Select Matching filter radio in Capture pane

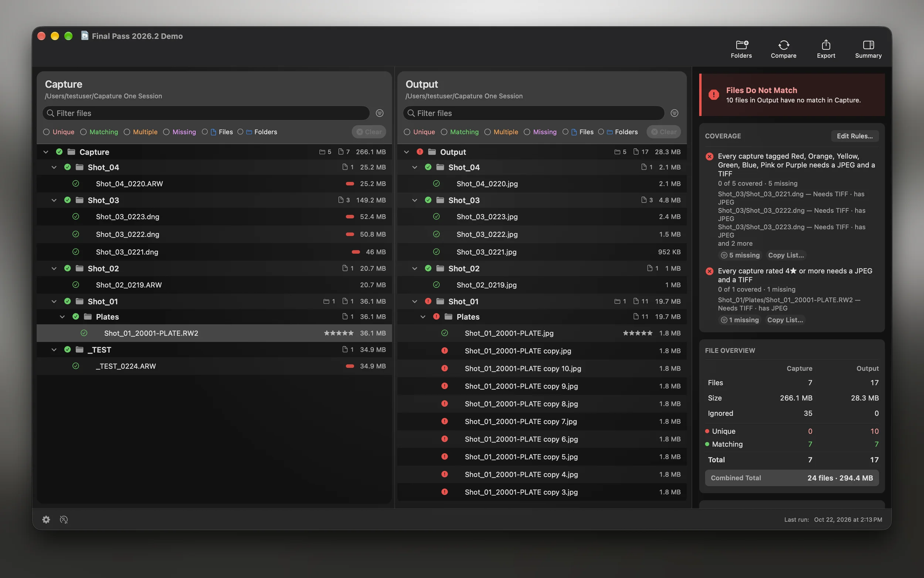pyautogui.click(x=83, y=132)
